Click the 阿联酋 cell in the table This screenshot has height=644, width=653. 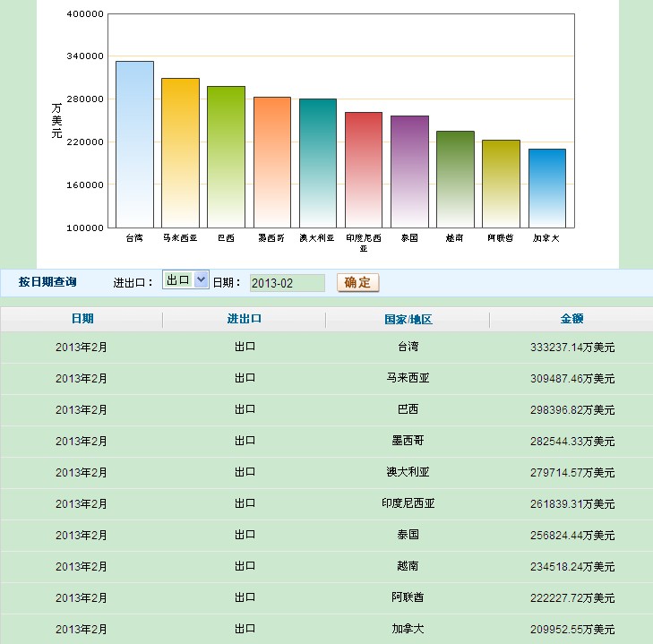click(408, 597)
